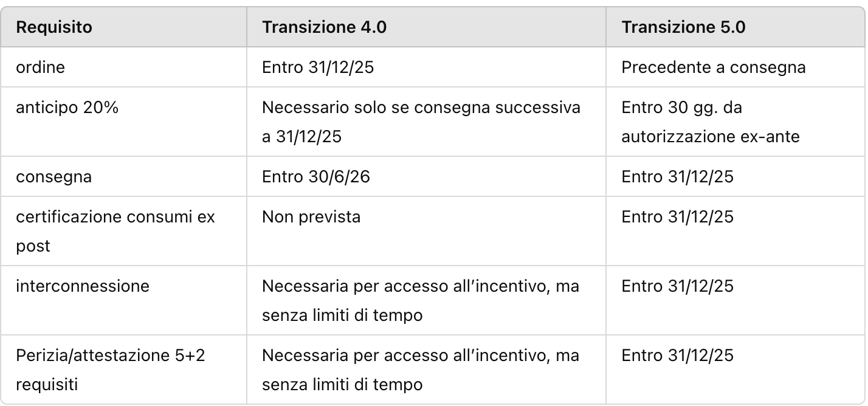Click the "consegna" requisito cell
This screenshot has width=868, height=406.
point(54,177)
